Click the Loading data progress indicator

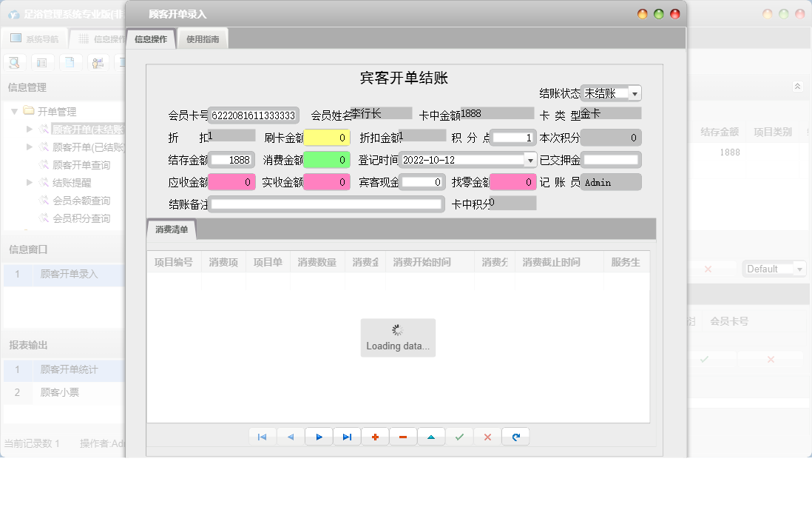click(398, 338)
